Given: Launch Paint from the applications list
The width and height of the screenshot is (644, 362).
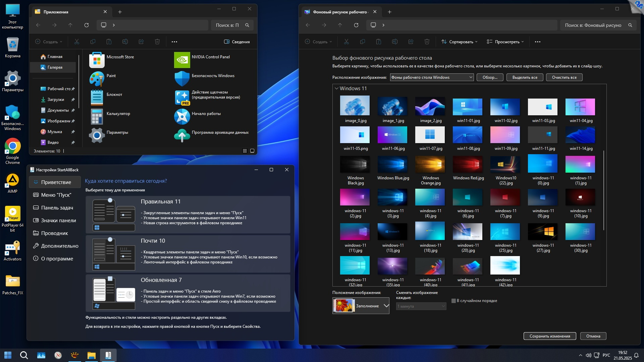Looking at the screenshot, I should click(x=97, y=79).
